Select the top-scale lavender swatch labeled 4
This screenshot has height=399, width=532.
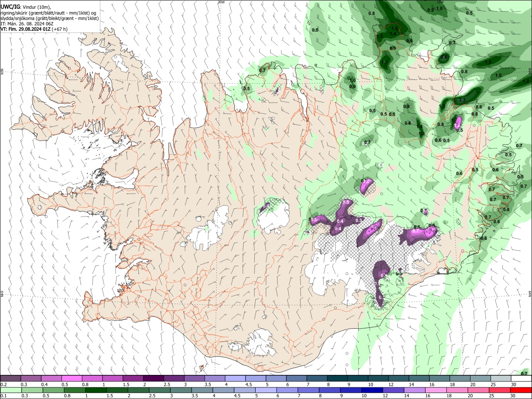[235, 378]
